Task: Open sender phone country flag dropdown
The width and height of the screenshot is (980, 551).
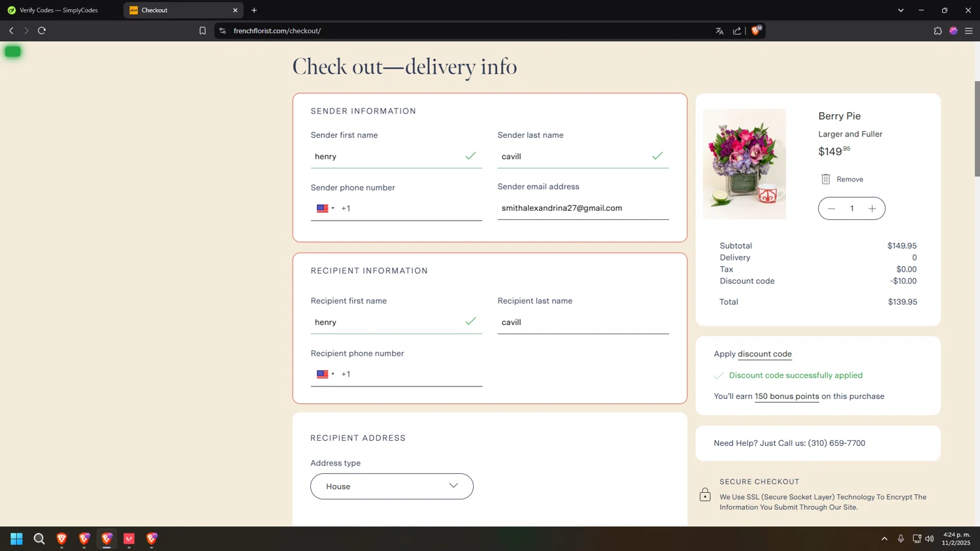Action: (325, 209)
